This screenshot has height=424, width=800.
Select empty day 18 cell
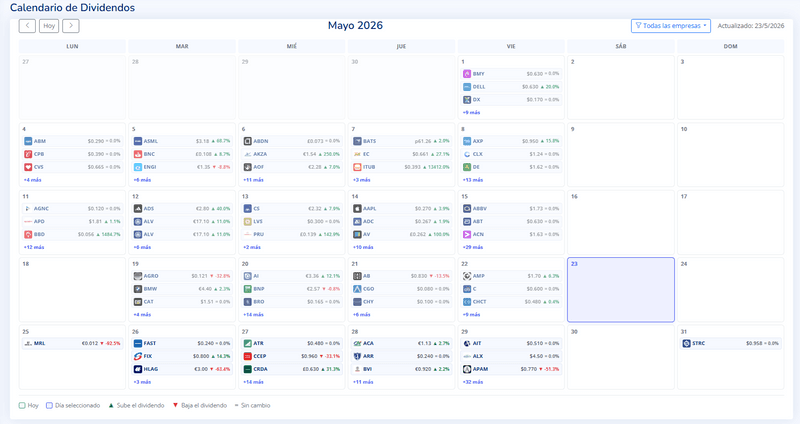(72, 290)
